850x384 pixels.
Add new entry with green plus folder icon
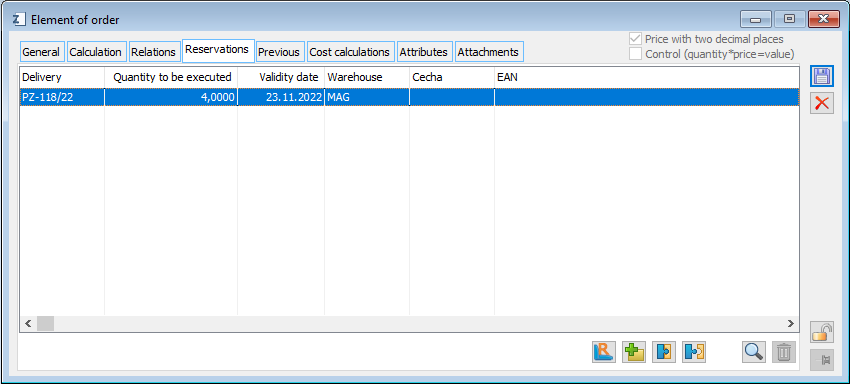634,351
